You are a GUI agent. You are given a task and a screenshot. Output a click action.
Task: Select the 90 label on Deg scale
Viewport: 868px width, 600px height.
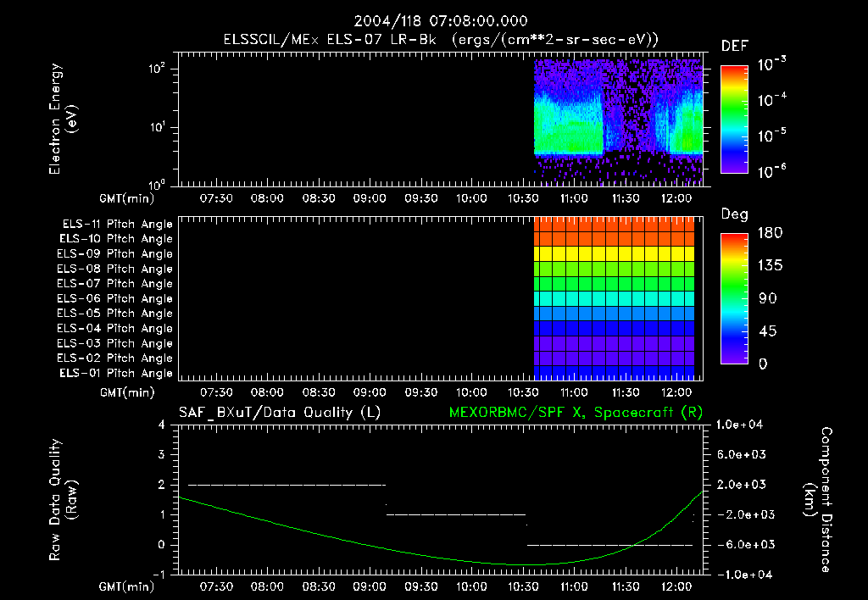click(x=767, y=298)
